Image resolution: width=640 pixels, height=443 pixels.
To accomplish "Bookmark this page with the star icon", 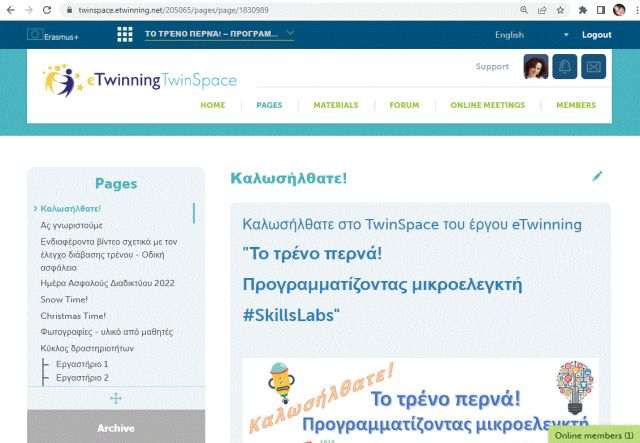I will coord(560,10).
